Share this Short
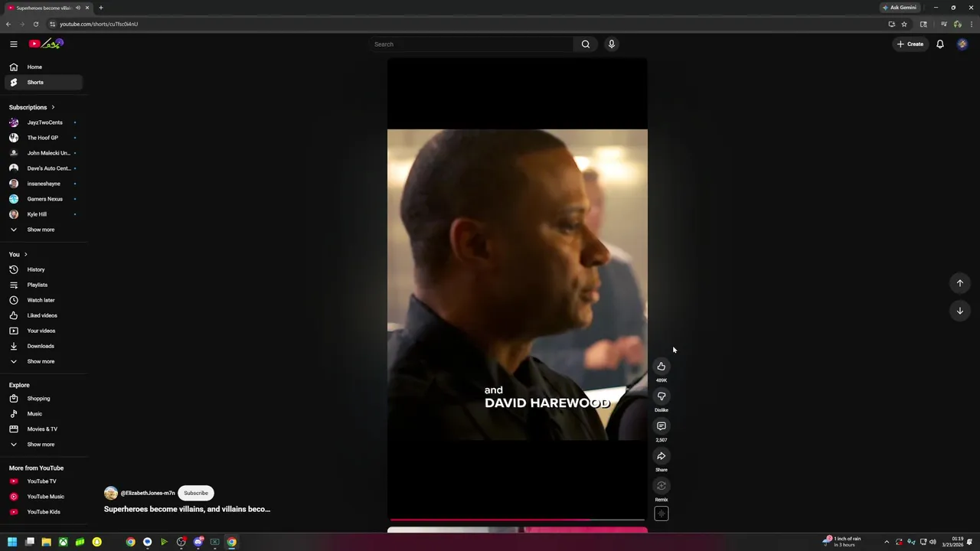Image resolution: width=980 pixels, height=551 pixels. point(661,456)
